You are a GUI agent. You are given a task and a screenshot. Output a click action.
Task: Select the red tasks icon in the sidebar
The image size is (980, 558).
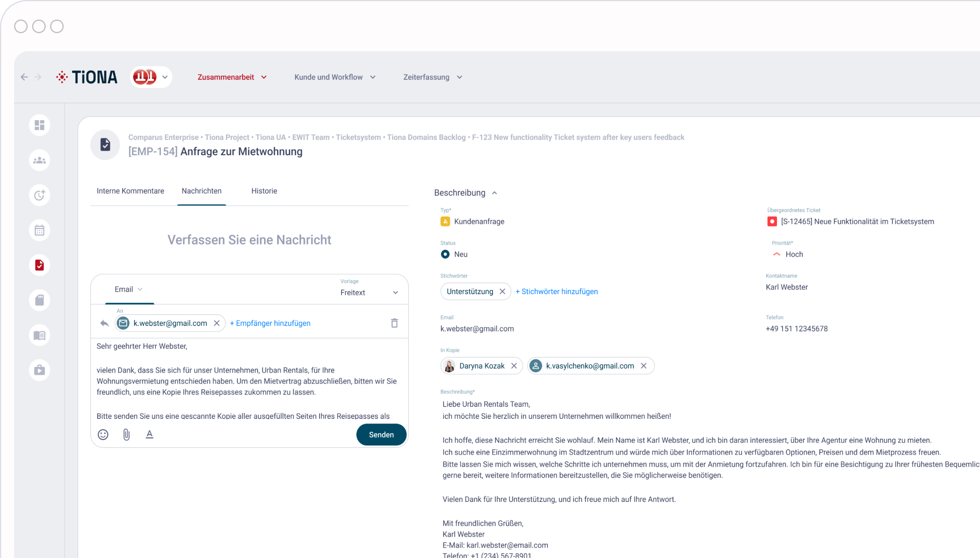click(39, 265)
